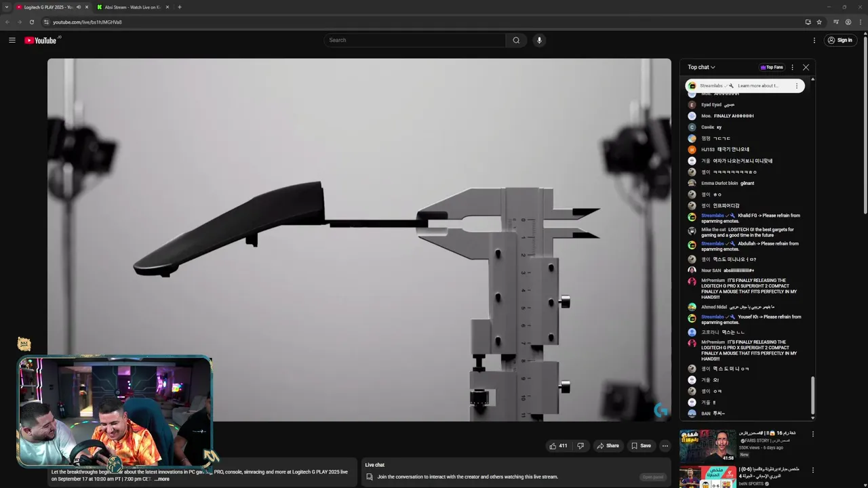Screen dimensions: 868x488
Task: Click the Sign in button
Action: coord(840,40)
